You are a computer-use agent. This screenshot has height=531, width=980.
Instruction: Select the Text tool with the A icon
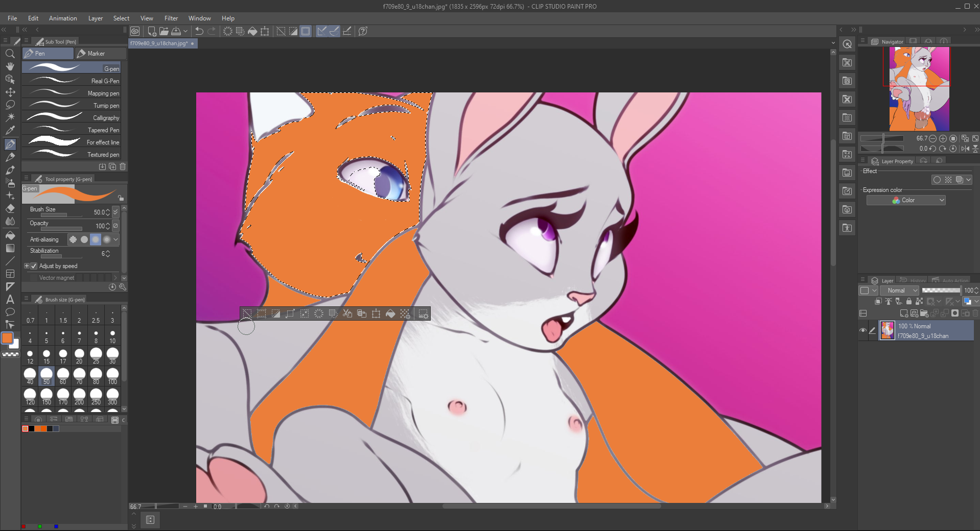(10, 300)
